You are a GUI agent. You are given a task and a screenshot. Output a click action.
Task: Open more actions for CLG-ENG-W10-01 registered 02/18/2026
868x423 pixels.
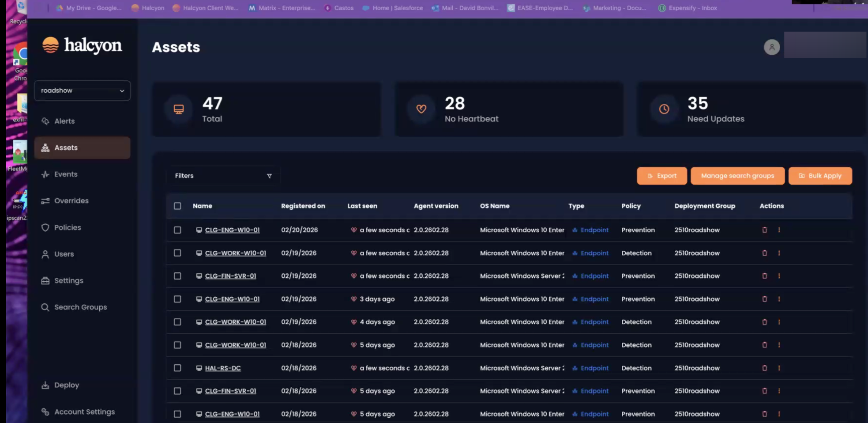coord(779,414)
